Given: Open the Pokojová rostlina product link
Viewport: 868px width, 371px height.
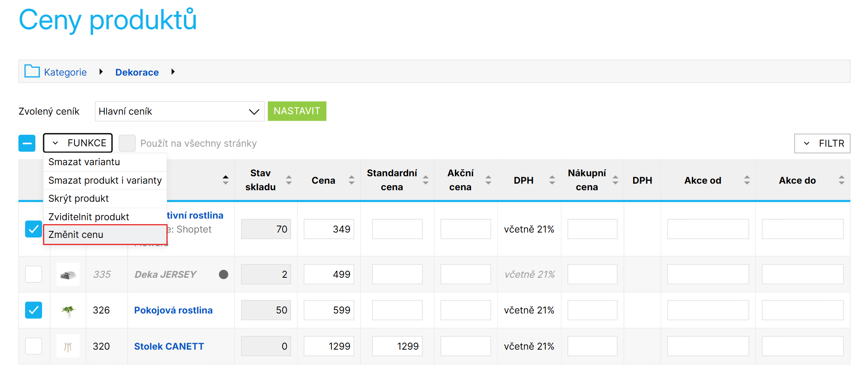Looking at the screenshot, I should click(173, 310).
